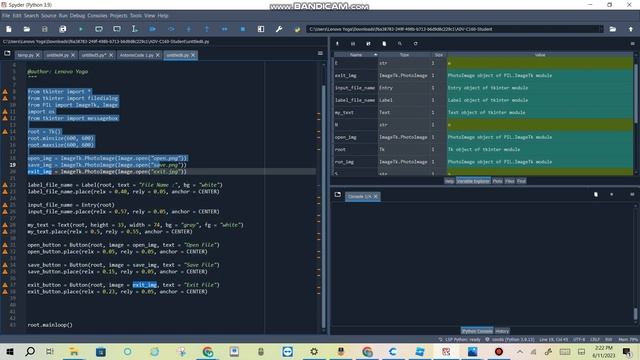The width and height of the screenshot is (640, 360).
Task: Sort variables by the Type column header
Action: tap(404, 55)
